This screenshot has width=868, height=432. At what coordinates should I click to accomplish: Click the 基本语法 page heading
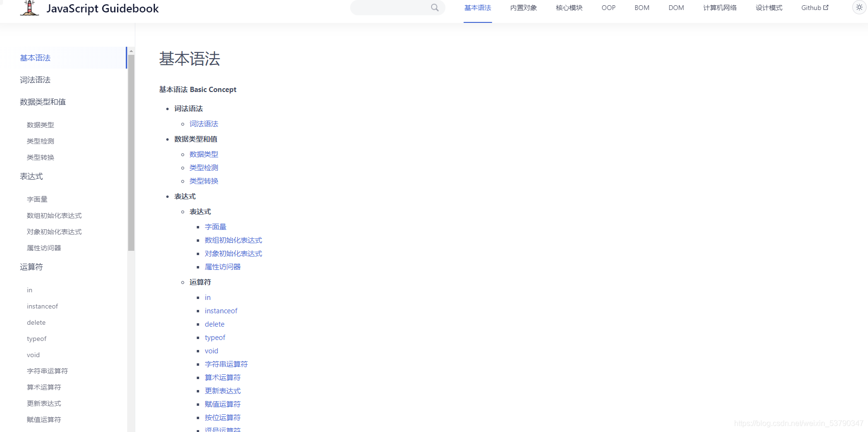pos(190,59)
